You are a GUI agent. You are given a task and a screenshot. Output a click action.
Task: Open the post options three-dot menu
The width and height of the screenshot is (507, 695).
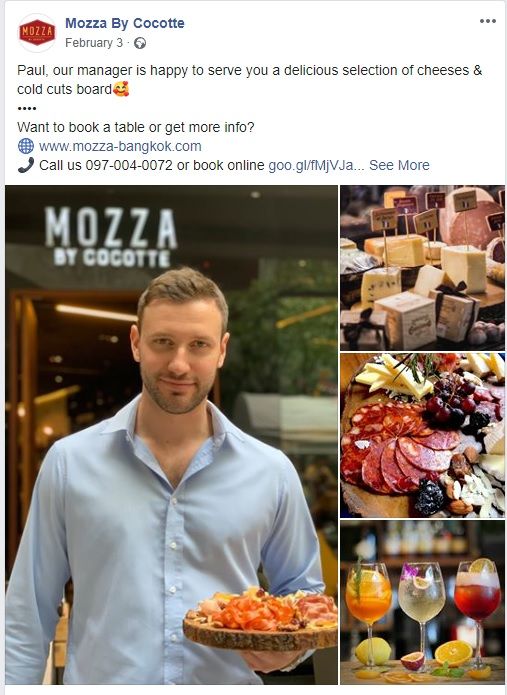pyautogui.click(x=488, y=21)
